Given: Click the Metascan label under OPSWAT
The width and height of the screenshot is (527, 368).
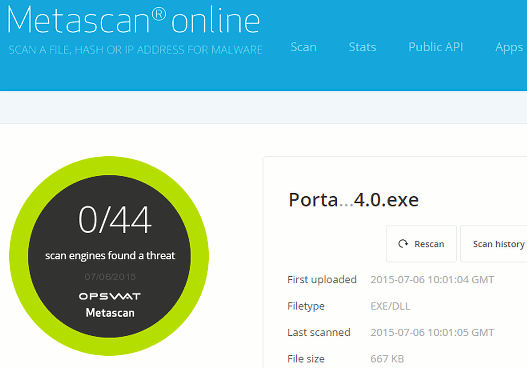Looking at the screenshot, I should 110,313.
